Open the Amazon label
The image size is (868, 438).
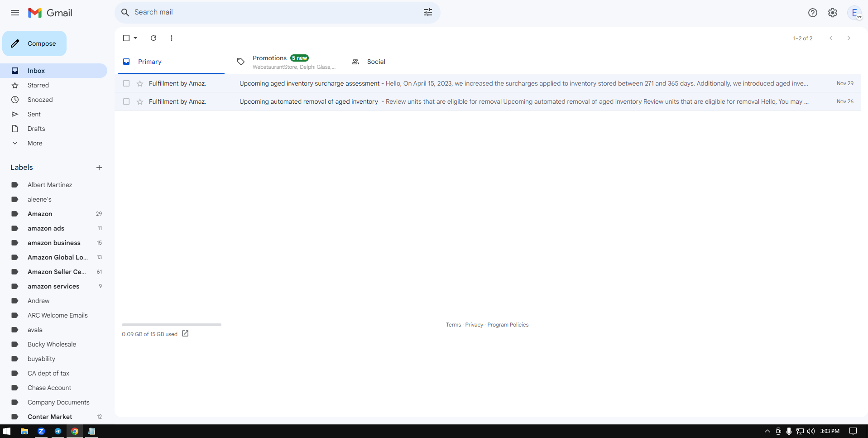(53, 214)
